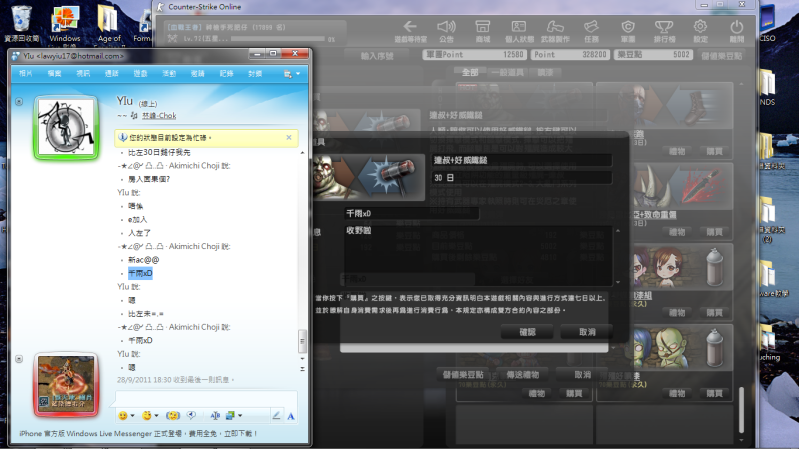Switch to handwriting pen mode

(276, 416)
